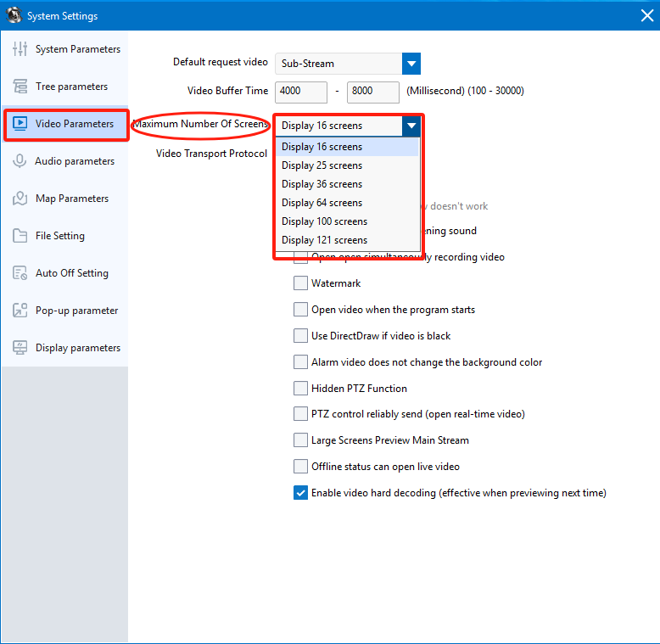
Task: Open Auto Off Setting page
Action: 65,272
